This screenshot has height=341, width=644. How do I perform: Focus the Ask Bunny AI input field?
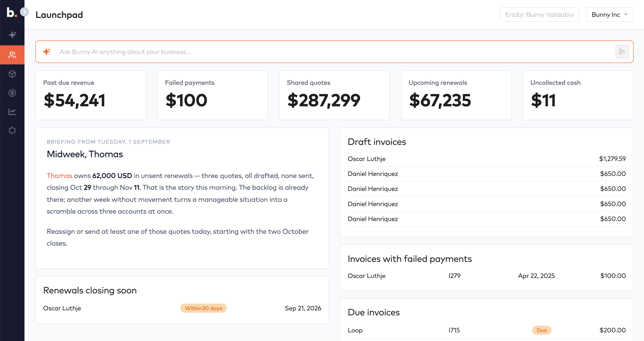(334, 52)
